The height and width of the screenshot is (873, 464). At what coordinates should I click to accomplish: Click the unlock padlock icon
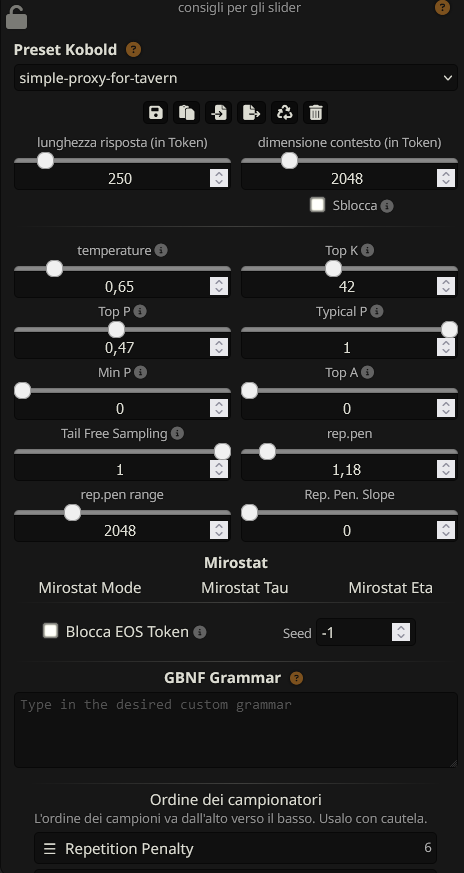pyautogui.click(x=16, y=17)
